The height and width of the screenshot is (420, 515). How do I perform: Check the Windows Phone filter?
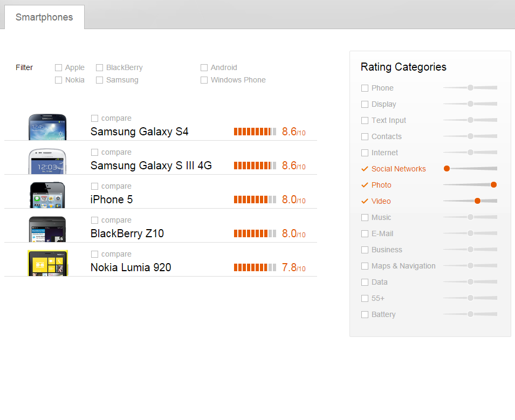click(x=204, y=80)
